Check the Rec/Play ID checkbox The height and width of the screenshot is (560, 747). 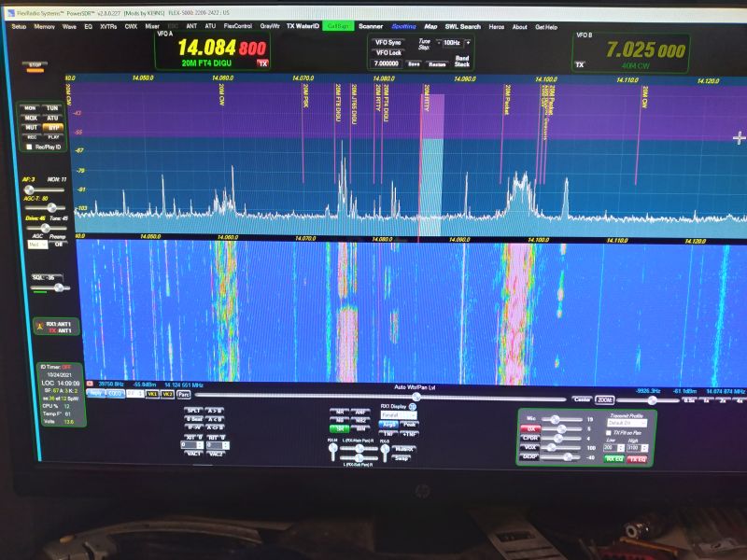pyautogui.click(x=30, y=147)
